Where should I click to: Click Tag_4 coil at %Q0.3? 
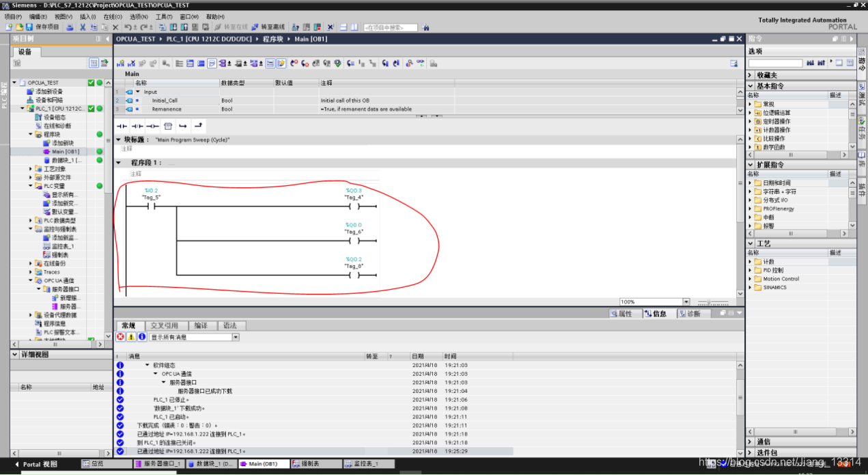click(x=354, y=206)
